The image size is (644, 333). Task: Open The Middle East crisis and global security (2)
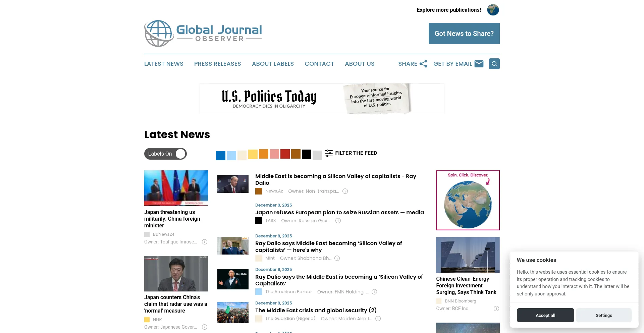click(316, 310)
